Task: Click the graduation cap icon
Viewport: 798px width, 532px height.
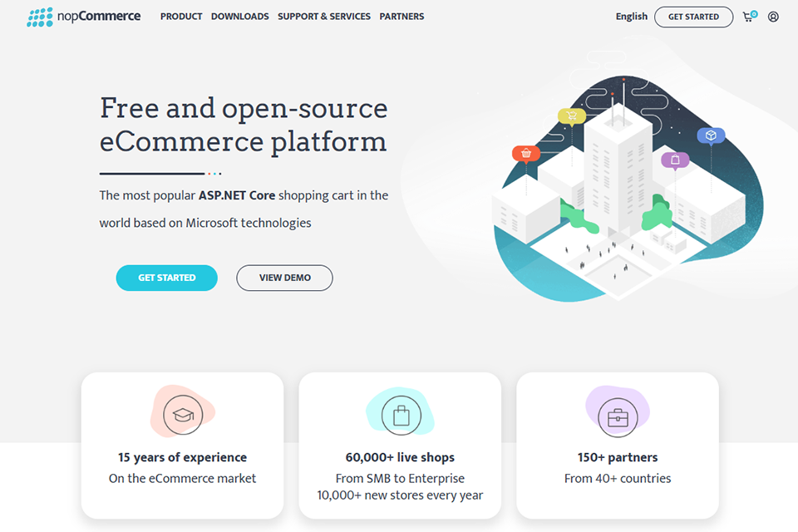Action: tap(183, 415)
